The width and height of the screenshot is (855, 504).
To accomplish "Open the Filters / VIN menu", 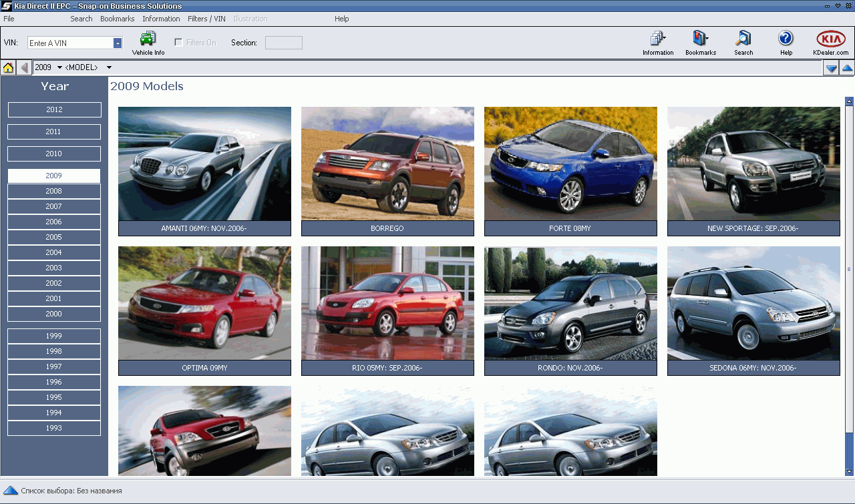I will click(x=206, y=19).
